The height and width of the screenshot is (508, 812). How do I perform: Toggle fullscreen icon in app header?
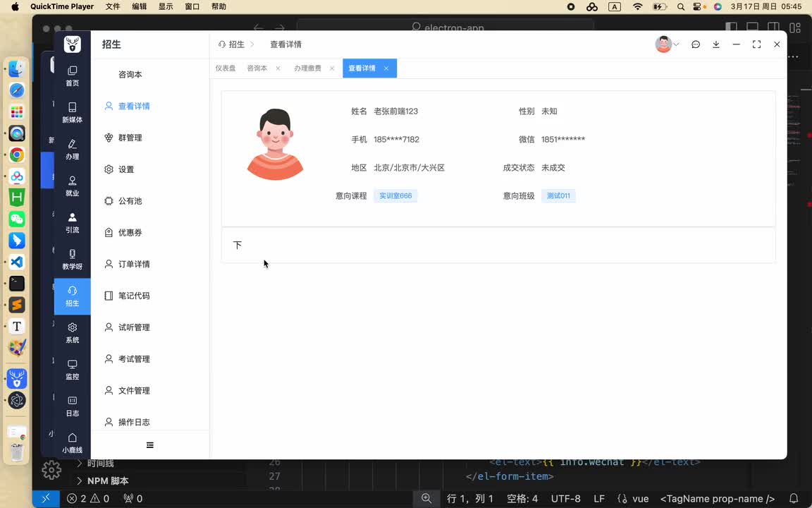(756, 44)
